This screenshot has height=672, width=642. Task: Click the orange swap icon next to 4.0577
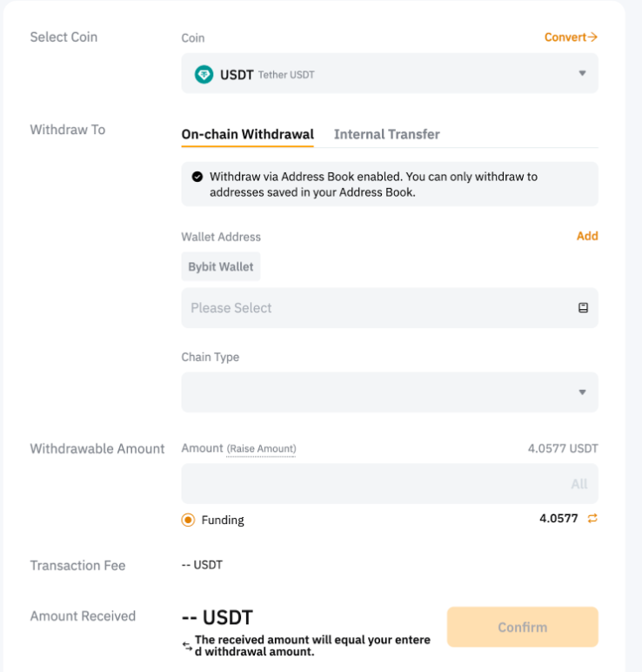coord(592,519)
